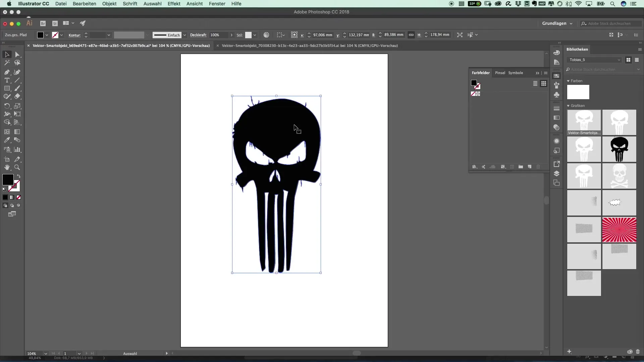Select the Paintbrush tool
This screenshot has width=644, height=362.
(x=17, y=88)
